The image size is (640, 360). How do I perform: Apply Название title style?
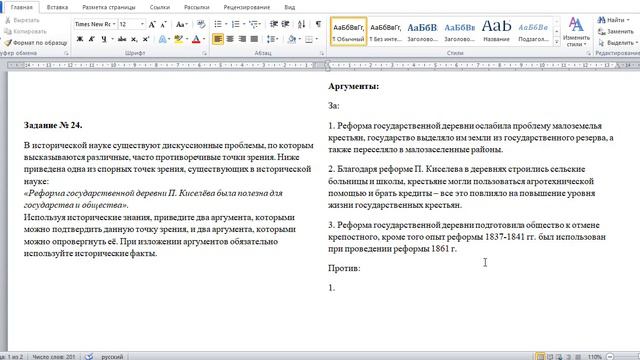click(x=496, y=31)
